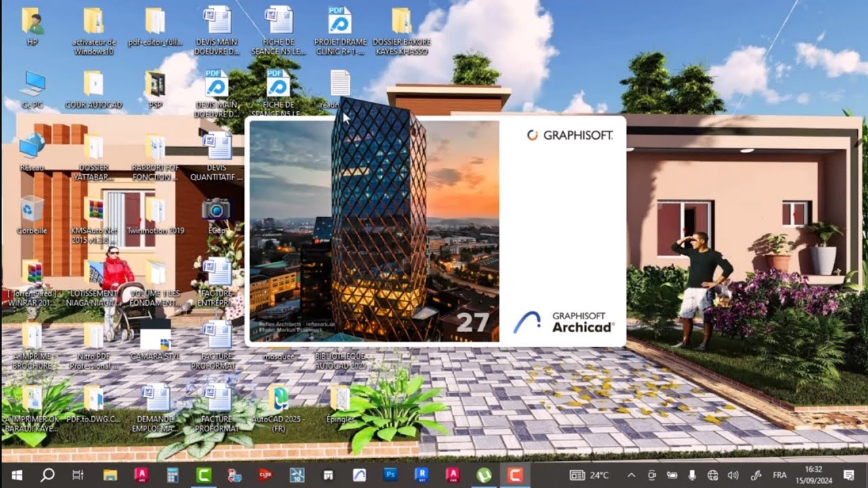Open the PSP folder icon
The image size is (868, 488).
(x=155, y=83)
